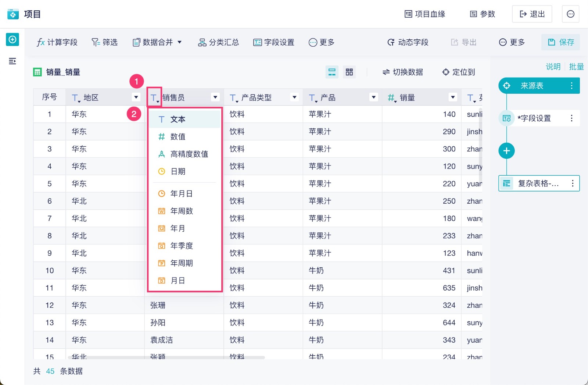
Task: Switch to grid card view
Action: click(x=349, y=72)
